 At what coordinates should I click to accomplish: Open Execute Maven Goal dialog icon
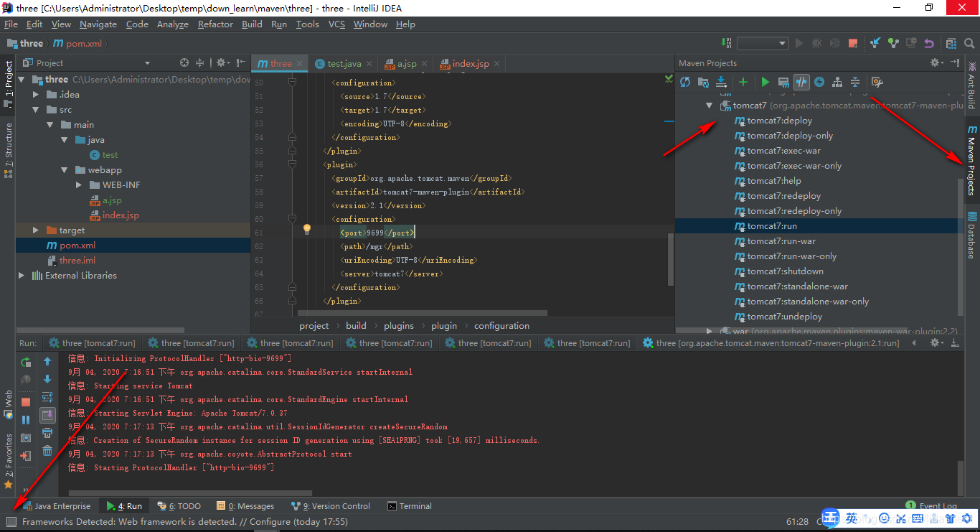[783, 82]
